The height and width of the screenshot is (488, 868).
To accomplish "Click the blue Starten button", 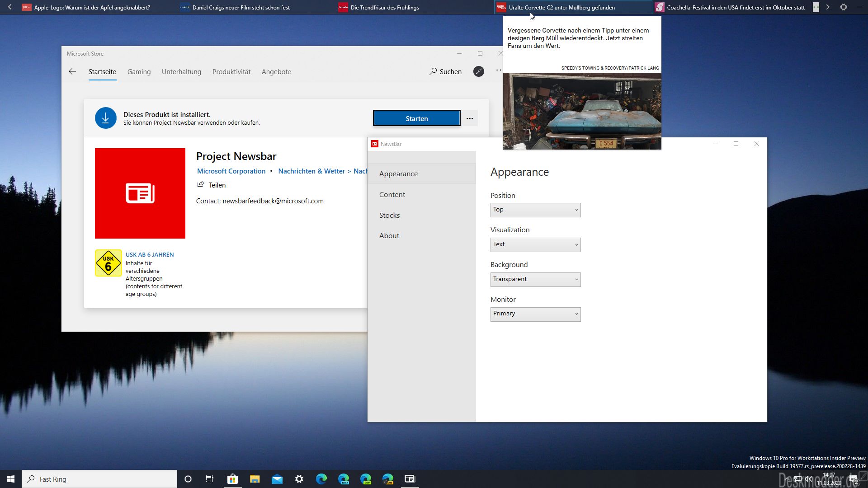I will pos(416,118).
